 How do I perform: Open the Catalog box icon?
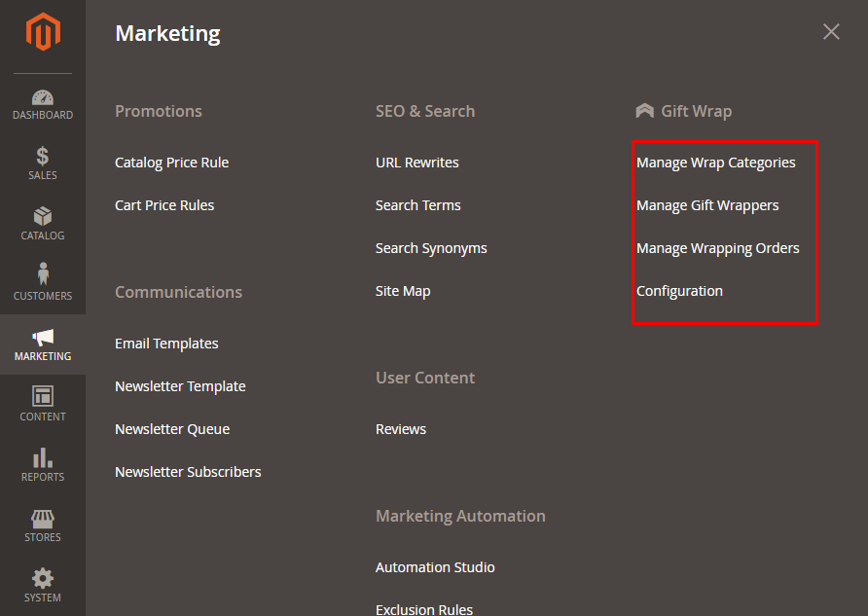[x=43, y=217]
